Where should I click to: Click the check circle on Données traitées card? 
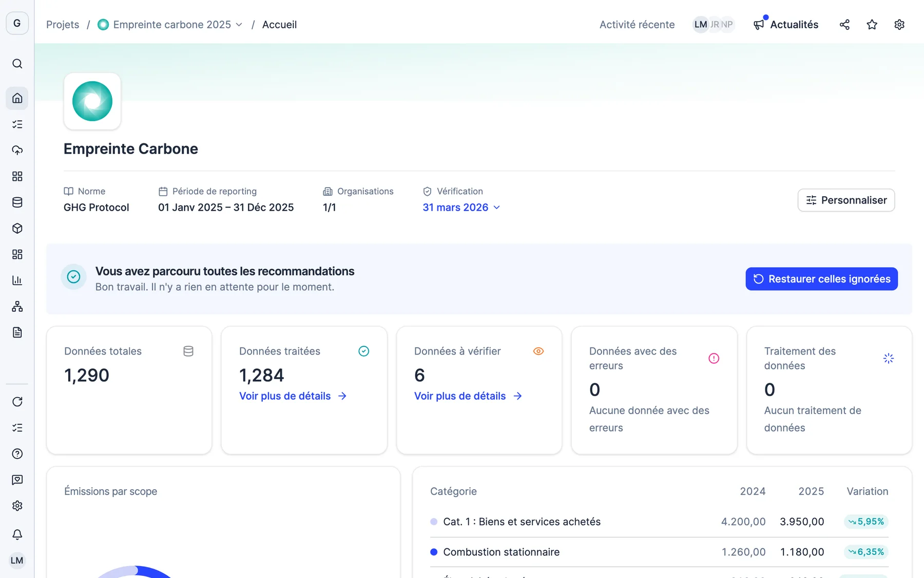click(x=363, y=351)
